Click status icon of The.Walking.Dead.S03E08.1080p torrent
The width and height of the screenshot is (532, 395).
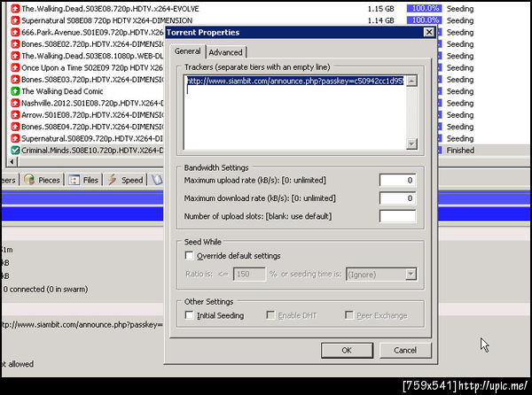click(x=15, y=56)
